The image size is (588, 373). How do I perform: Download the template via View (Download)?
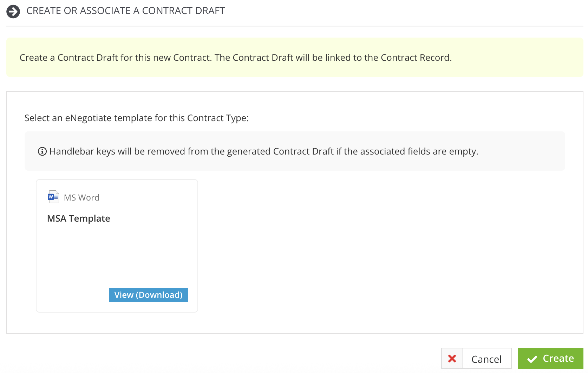coord(148,295)
